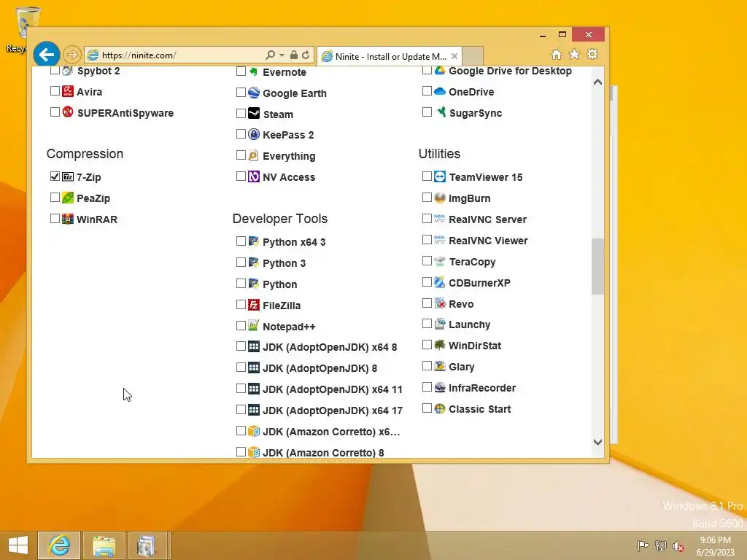Close the Ninite tab
This screenshot has width=747, height=560.
tap(454, 56)
